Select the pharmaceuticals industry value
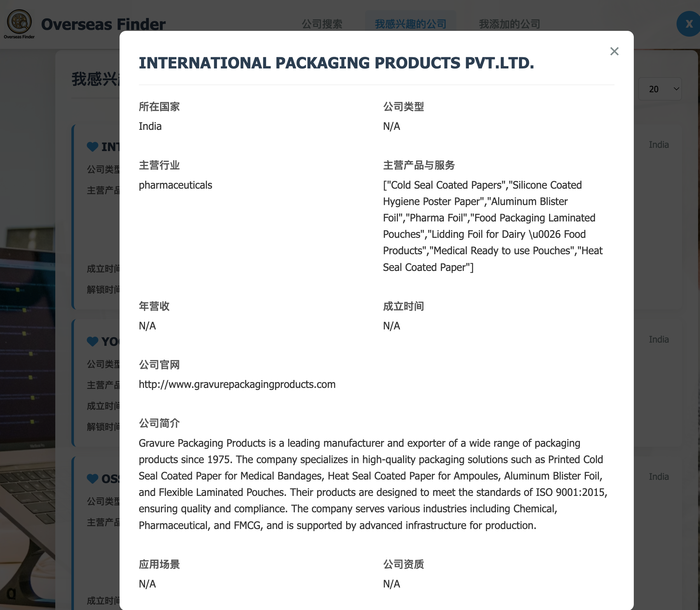The height and width of the screenshot is (610, 700). coord(175,185)
